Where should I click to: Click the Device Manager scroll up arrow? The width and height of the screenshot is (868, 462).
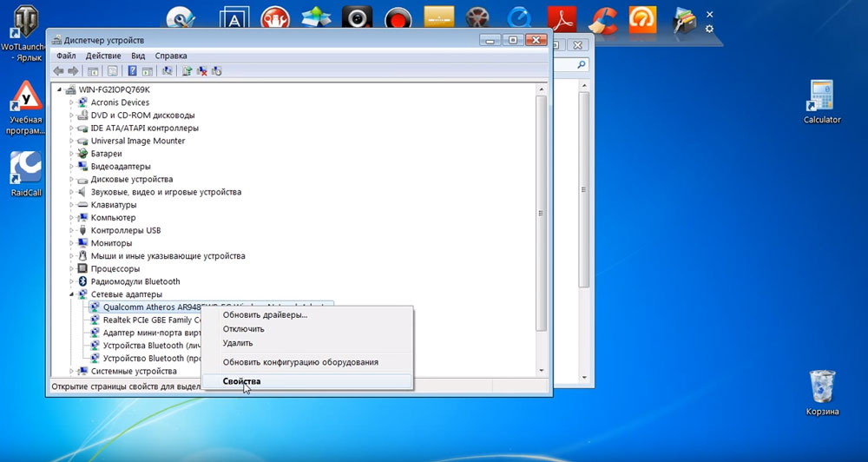point(542,89)
